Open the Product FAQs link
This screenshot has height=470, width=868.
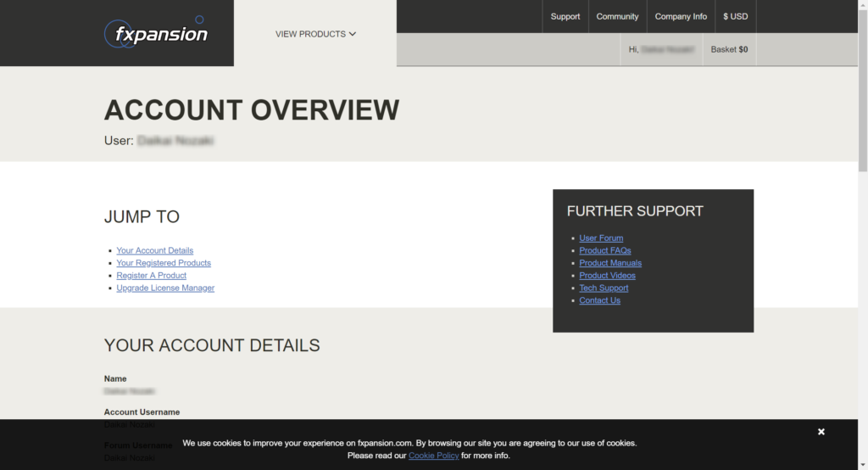pyautogui.click(x=605, y=251)
